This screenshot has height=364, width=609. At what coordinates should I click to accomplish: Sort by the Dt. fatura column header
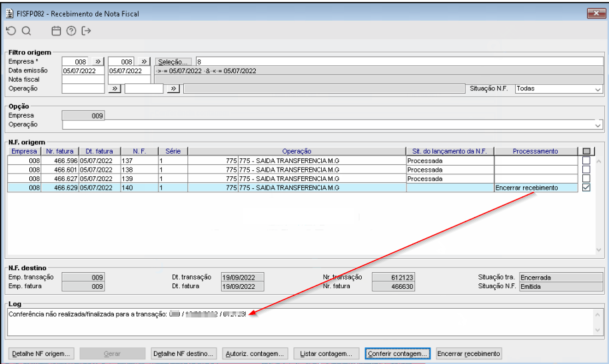(99, 151)
